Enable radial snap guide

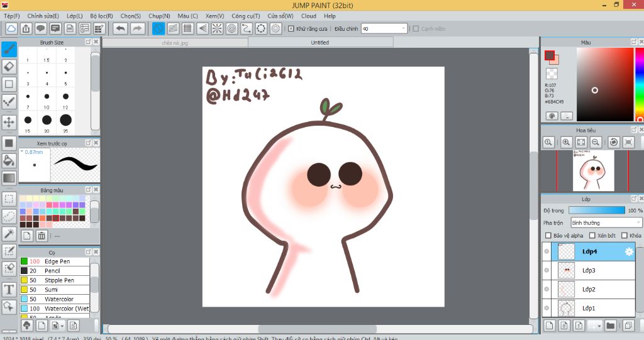click(x=217, y=28)
